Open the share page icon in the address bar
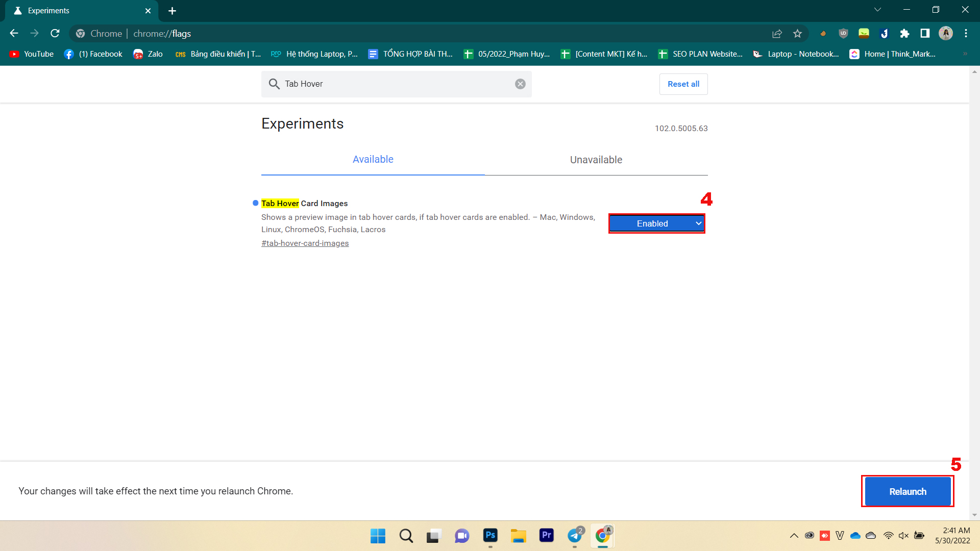The image size is (980, 551). [x=777, y=34]
